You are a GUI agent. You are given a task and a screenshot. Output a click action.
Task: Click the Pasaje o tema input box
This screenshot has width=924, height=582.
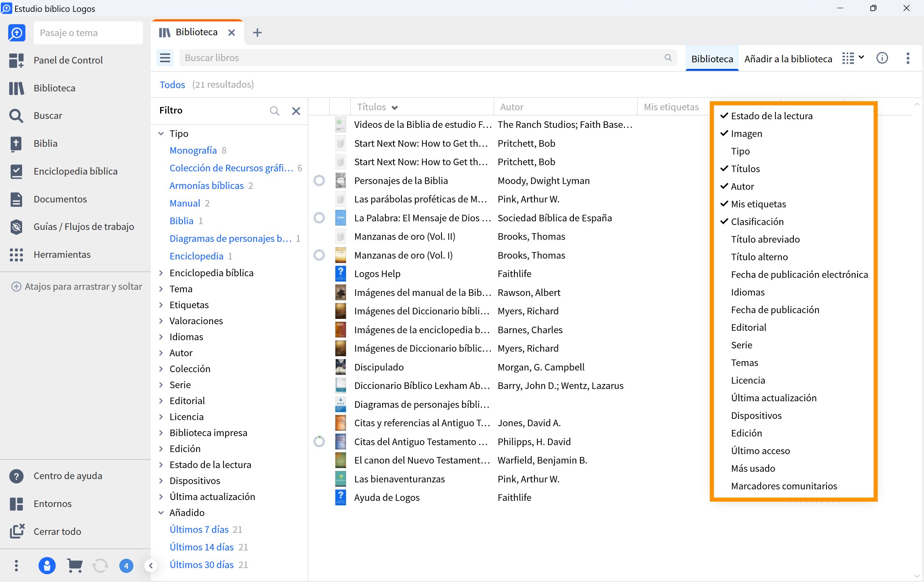(x=88, y=33)
